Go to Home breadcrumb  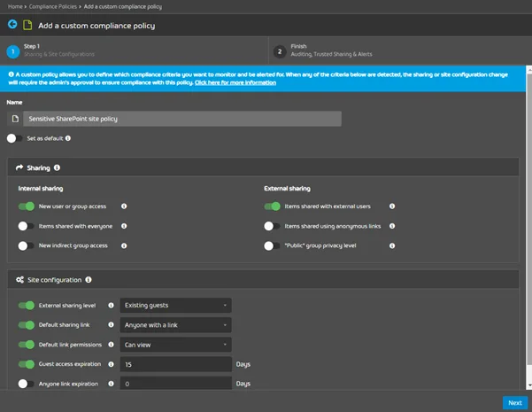tap(15, 6)
